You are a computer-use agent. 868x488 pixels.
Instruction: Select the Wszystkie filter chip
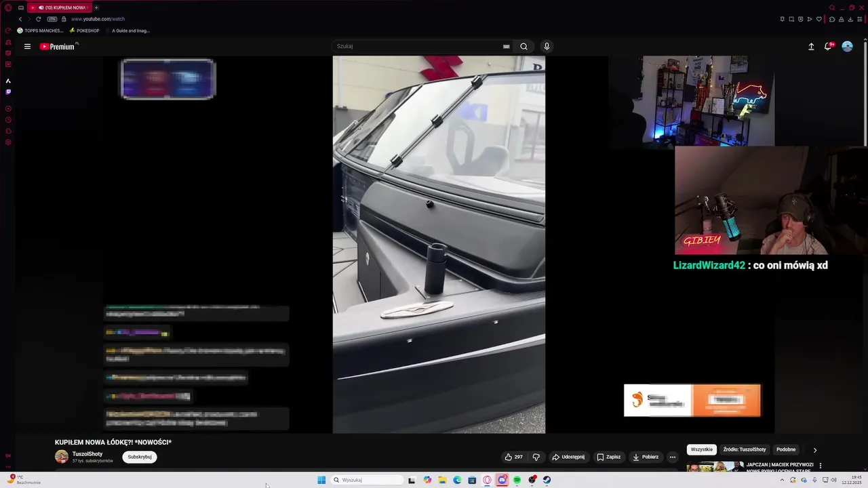click(x=702, y=449)
